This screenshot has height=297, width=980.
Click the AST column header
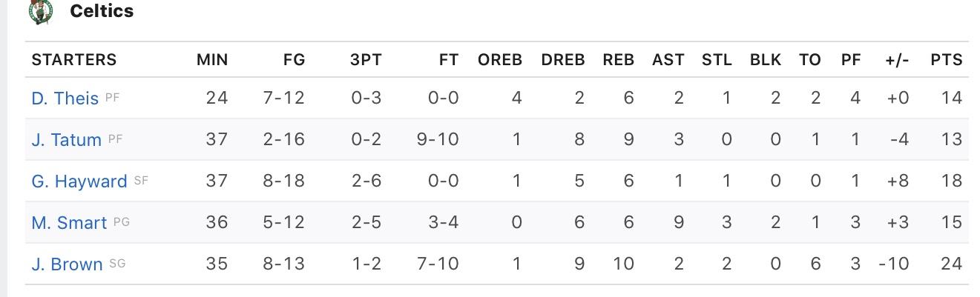point(668,60)
